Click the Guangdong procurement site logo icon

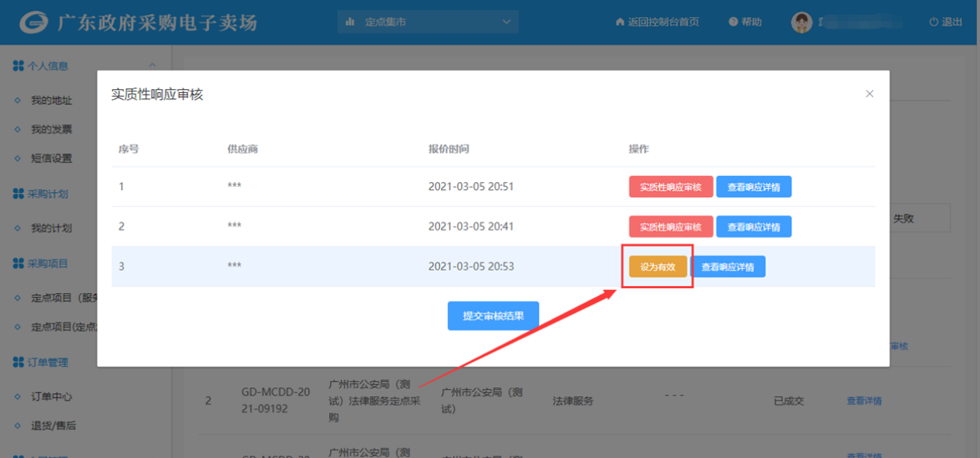coord(34,22)
